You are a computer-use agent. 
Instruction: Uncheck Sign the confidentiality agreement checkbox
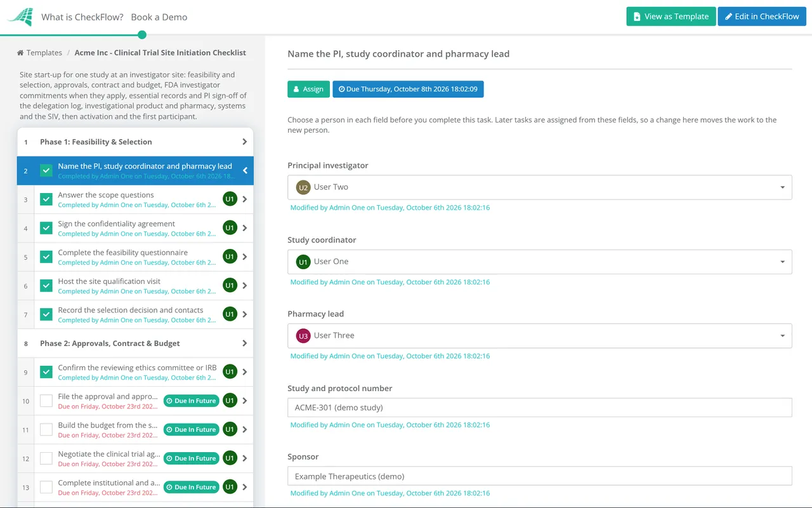point(46,228)
